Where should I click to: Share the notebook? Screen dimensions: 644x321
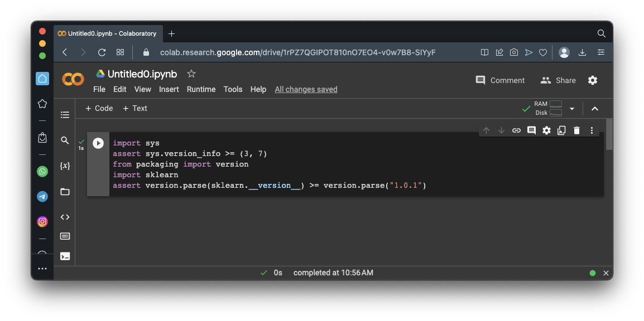[558, 80]
